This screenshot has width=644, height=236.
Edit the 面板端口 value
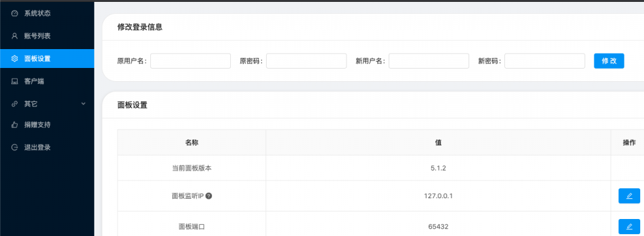coord(629,227)
